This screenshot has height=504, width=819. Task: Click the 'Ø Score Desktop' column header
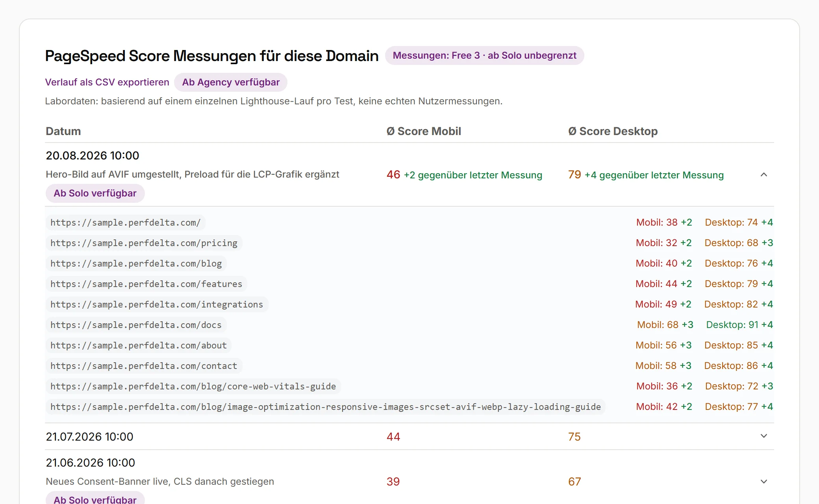(x=613, y=131)
